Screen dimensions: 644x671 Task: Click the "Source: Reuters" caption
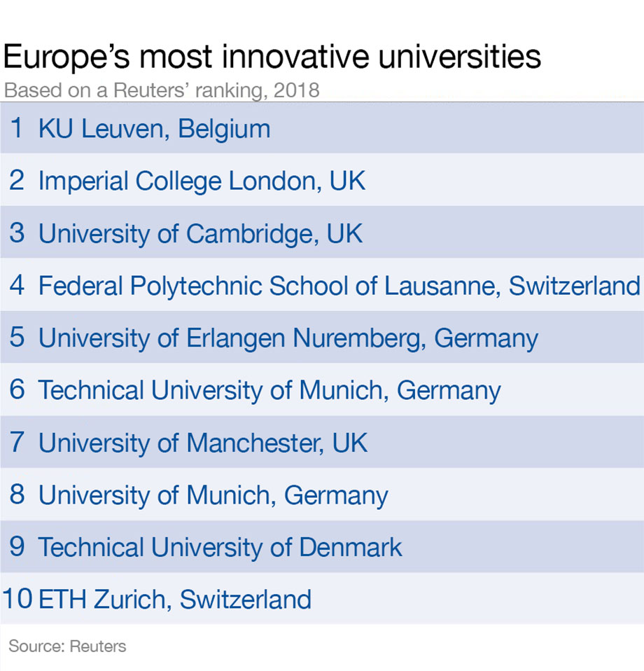67,646
